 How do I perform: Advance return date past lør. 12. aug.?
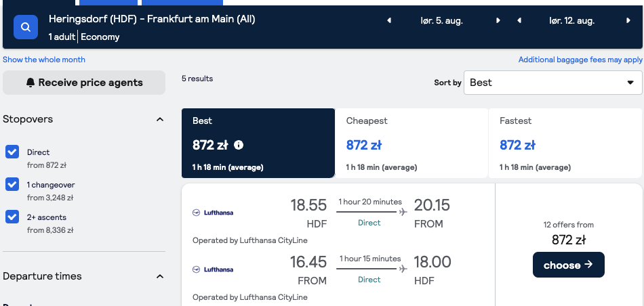(628, 20)
